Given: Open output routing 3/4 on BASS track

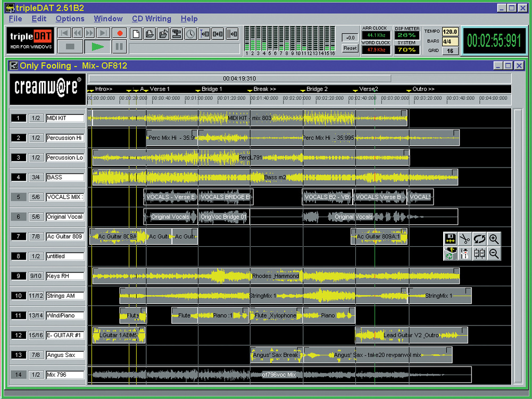Looking at the screenshot, I should 36,178.
